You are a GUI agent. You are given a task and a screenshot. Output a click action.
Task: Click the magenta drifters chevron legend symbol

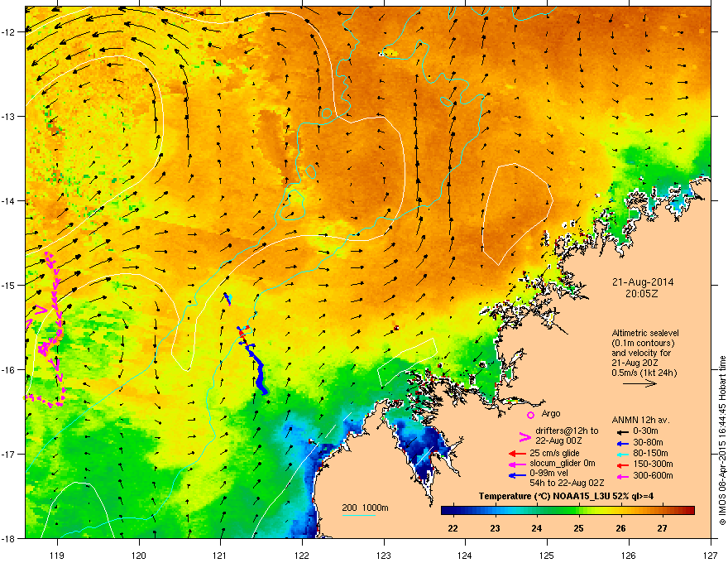[524, 436]
